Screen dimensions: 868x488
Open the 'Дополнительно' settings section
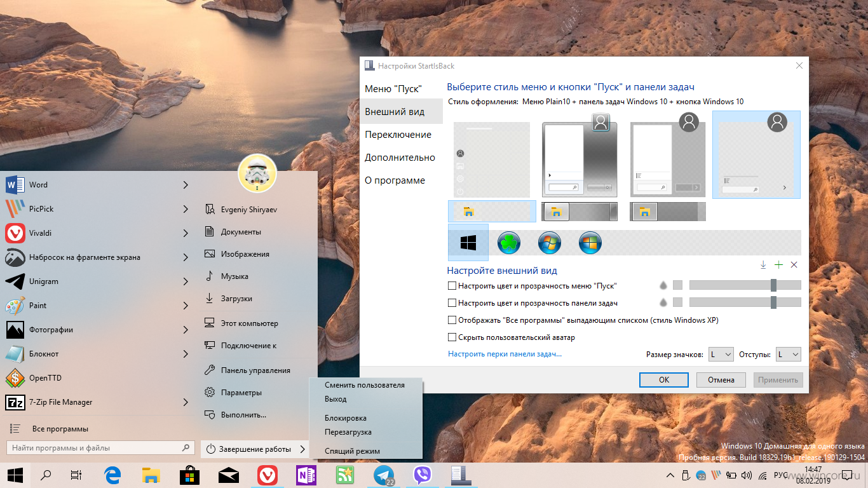coord(402,157)
